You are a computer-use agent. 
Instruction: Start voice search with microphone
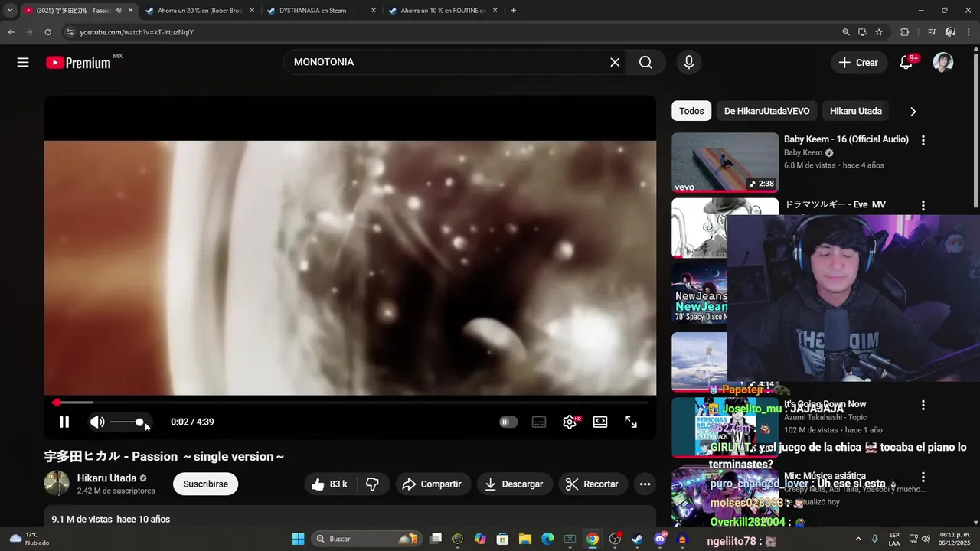pyautogui.click(x=689, y=63)
